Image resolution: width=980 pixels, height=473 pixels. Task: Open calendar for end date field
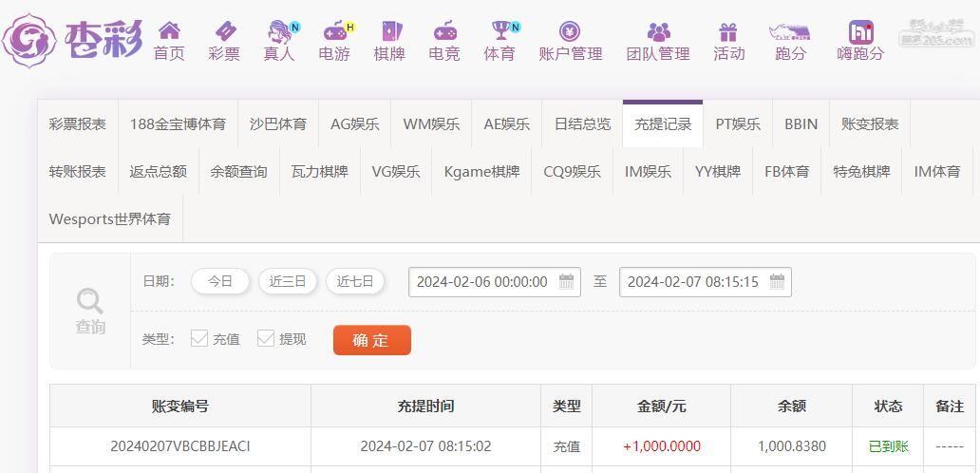(x=777, y=282)
